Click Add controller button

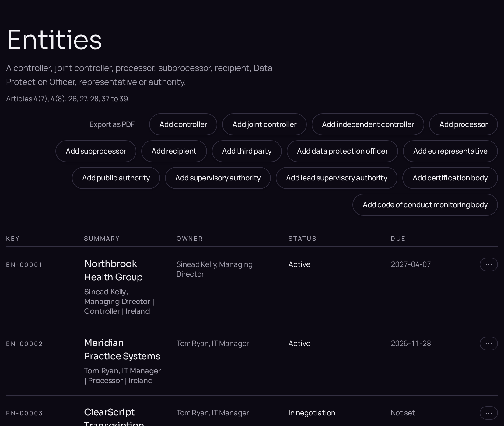pos(183,124)
